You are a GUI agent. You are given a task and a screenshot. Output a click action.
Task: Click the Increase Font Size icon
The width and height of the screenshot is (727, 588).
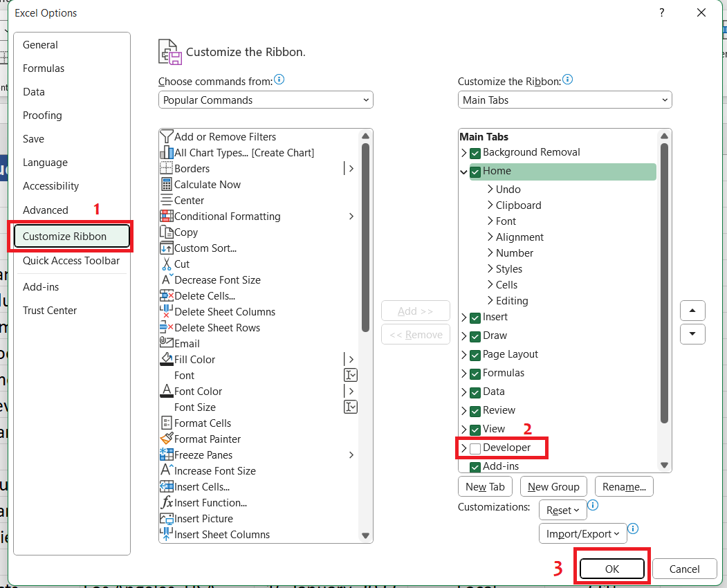pyautogui.click(x=167, y=470)
